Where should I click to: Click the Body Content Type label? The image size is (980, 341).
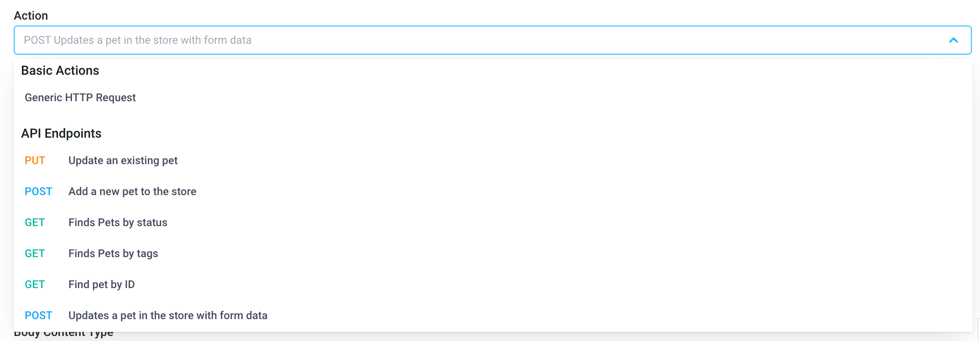pos(63,333)
